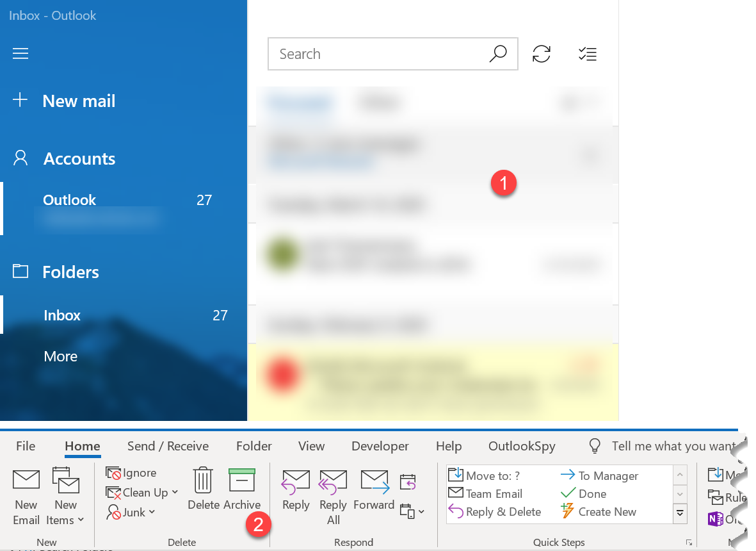This screenshot has width=756, height=551.
Task: Open the Rules button in the ribbon
Action: pos(727,497)
